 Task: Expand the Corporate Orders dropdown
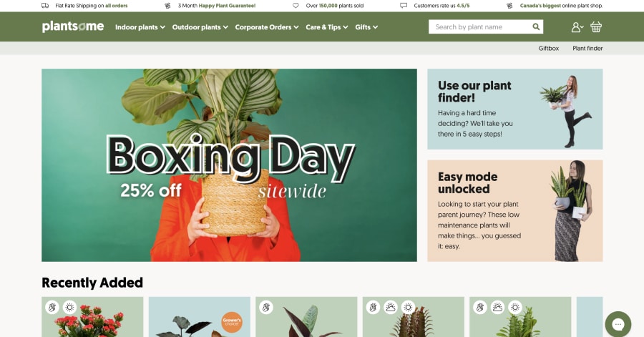(267, 27)
